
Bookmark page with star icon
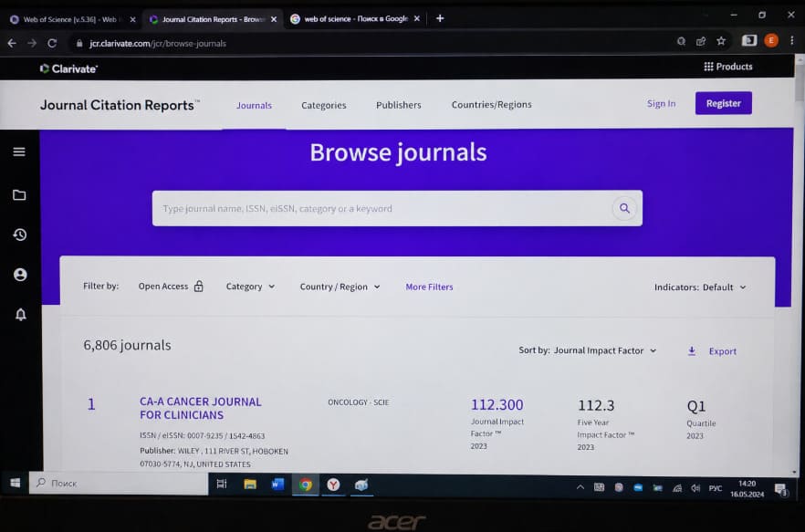click(721, 41)
